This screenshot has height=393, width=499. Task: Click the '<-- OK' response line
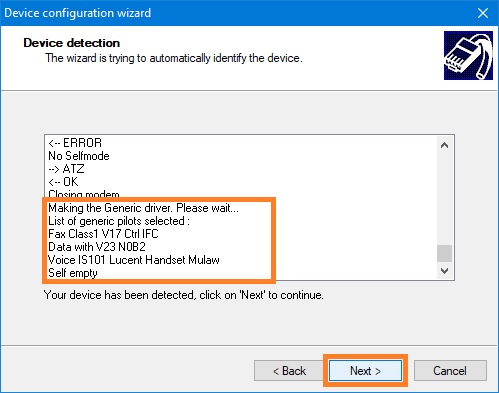click(x=63, y=182)
